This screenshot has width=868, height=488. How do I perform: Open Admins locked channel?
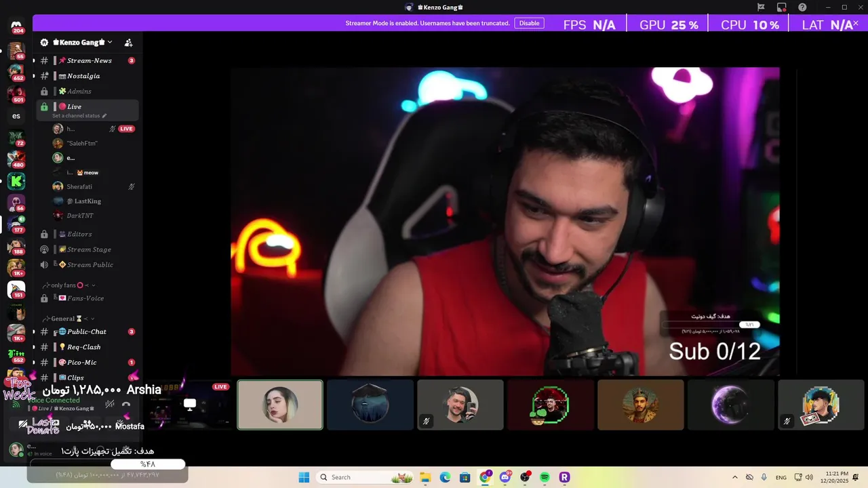[87, 91]
